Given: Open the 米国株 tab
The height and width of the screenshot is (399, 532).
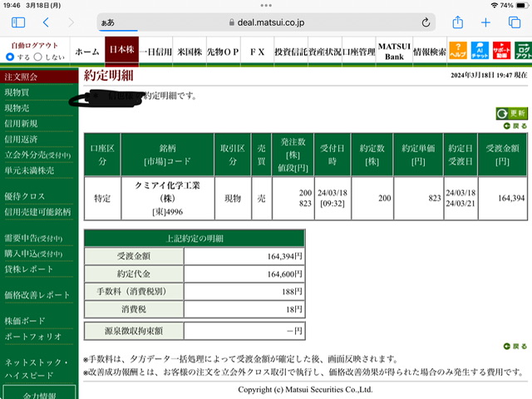Looking at the screenshot, I should [x=190, y=52].
